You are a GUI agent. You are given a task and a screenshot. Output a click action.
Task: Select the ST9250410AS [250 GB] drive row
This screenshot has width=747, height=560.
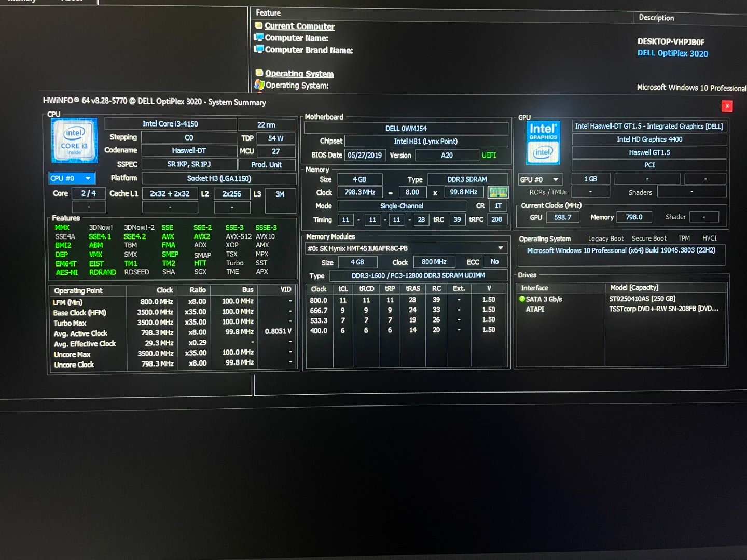click(x=621, y=299)
